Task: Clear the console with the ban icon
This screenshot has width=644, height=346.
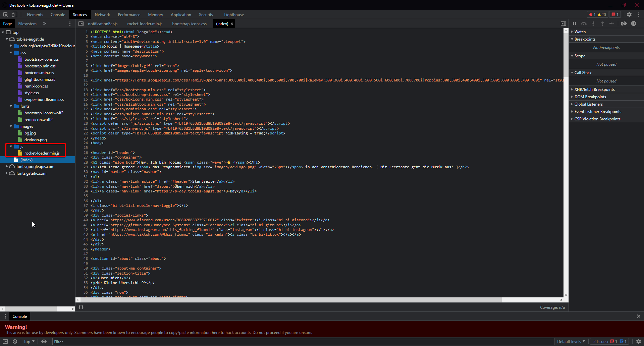Action: pos(15,342)
